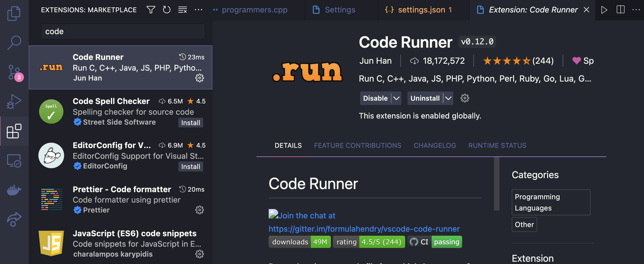Click publisher name Jun Han in header
The width and height of the screenshot is (644, 264).
pyautogui.click(x=375, y=61)
